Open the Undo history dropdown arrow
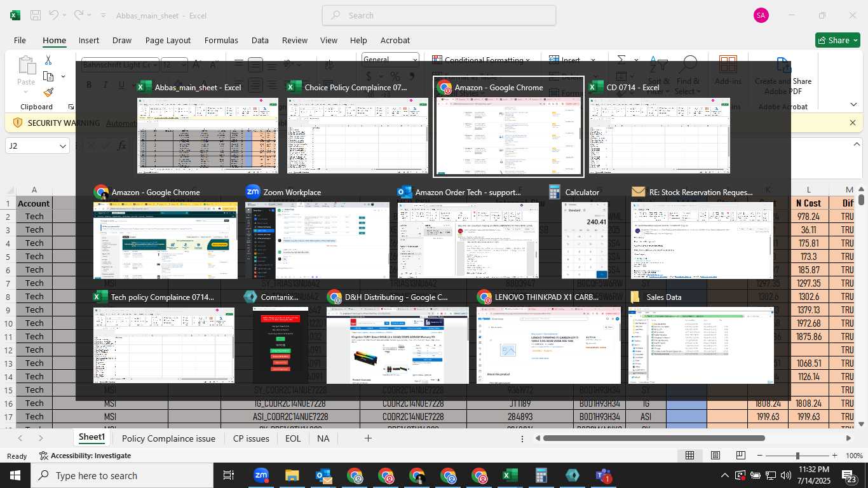Viewport: 868px width, 488px height. click(x=64, y=15)
